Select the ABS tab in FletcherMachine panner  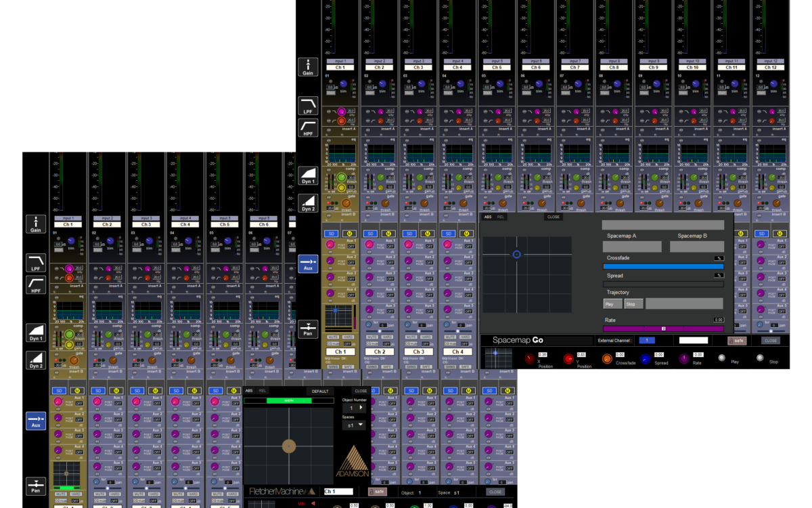pos(249,391)
